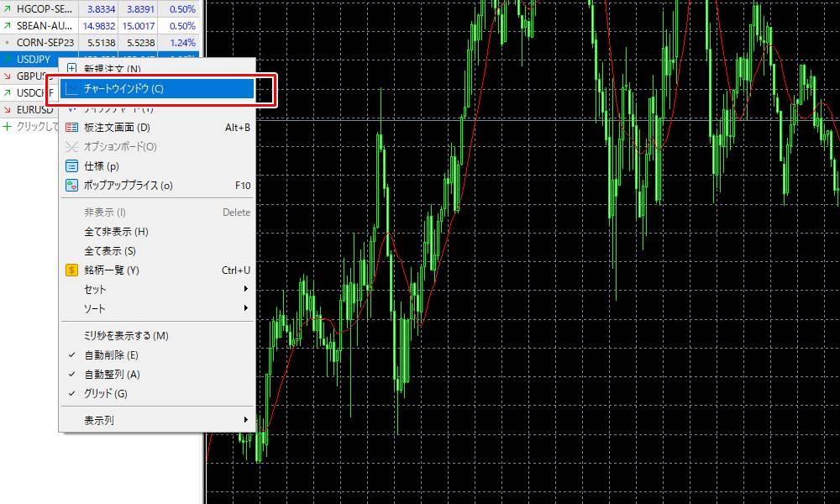Expand the セット submenu
The width and height of the screenshot is (840, 504).
pos(158,289)
